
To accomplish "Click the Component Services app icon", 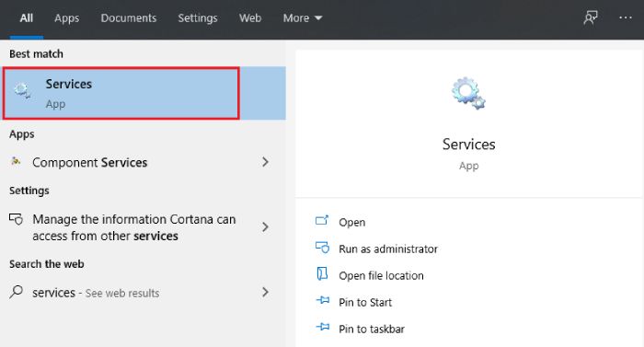I will (x=16, y=162).
